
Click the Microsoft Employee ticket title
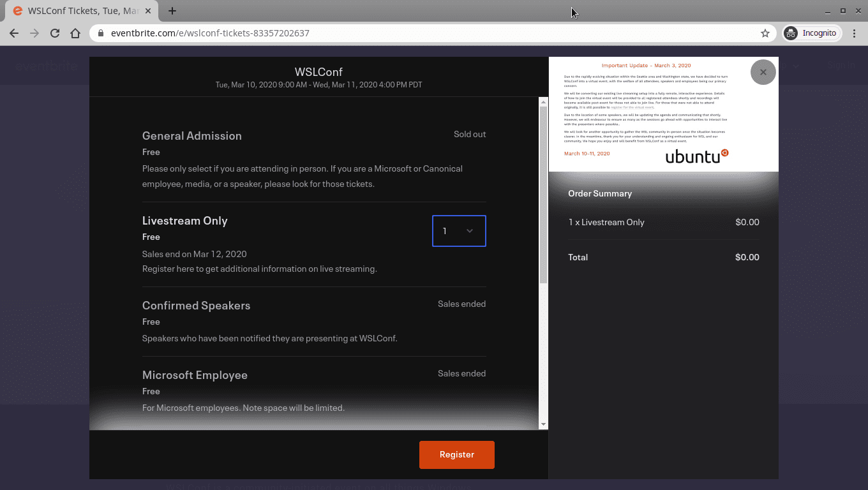pyautogui.click(x=195, y=375)
